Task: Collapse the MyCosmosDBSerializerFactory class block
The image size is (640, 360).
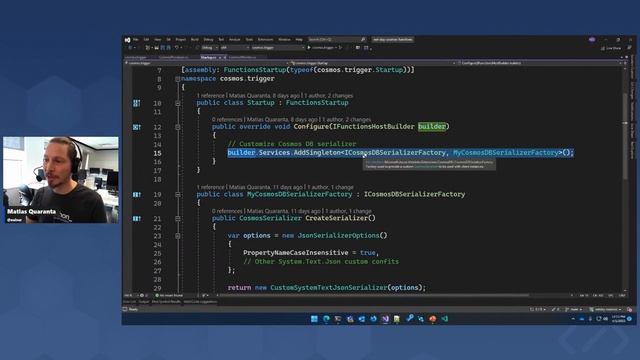Action: click(x=178, y=195)
